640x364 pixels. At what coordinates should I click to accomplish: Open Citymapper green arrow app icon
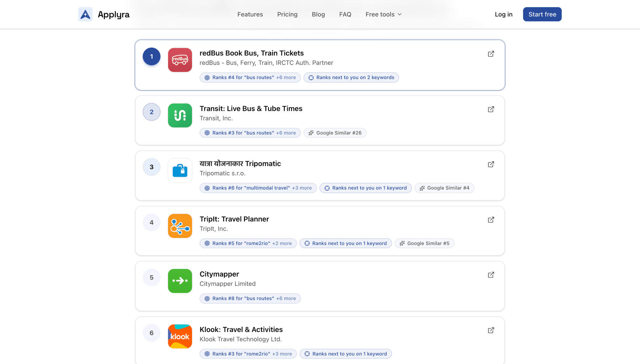180,281
